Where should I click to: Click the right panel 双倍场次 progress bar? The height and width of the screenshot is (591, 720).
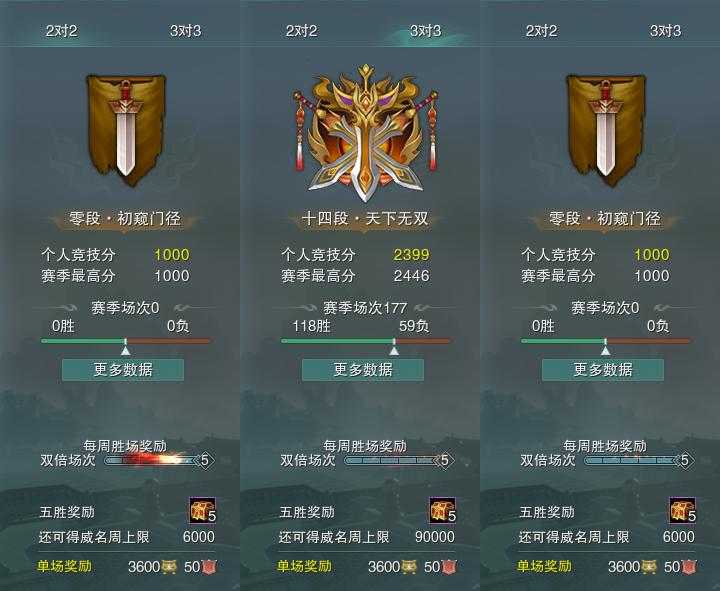639,460
